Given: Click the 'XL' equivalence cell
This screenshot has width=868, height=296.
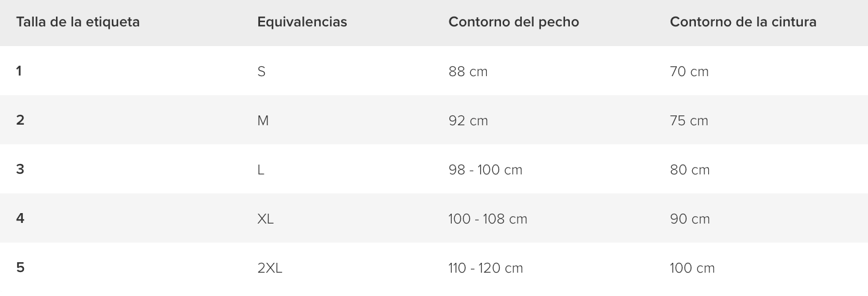Looking at the screenshot, I should (266, 219).
